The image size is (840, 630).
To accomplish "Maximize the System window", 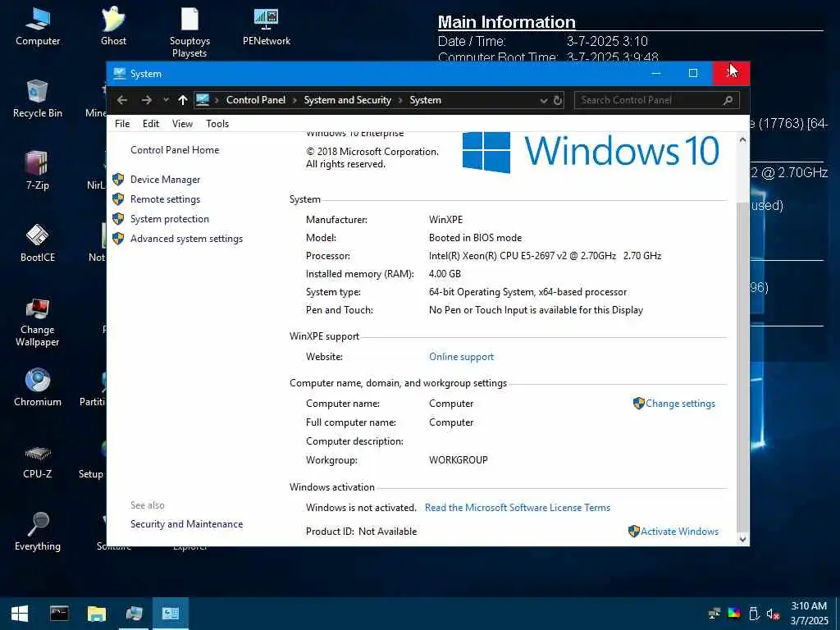I will click(x=693, y=73).
